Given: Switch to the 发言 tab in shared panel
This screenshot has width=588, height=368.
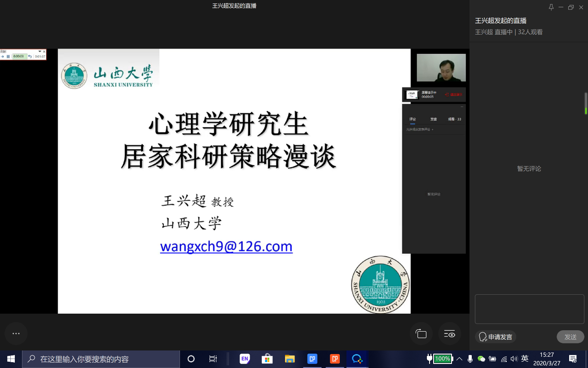Looking at the screenshot, I should [x=434, y=119].
